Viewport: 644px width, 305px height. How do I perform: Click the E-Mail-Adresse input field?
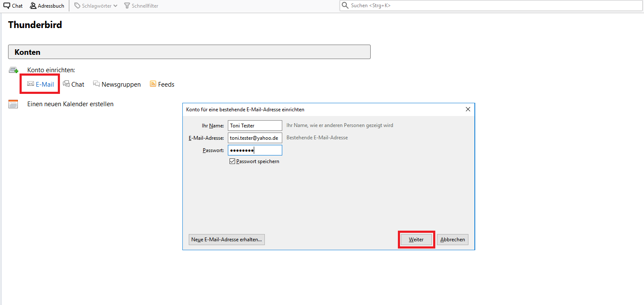coord(255,138)
